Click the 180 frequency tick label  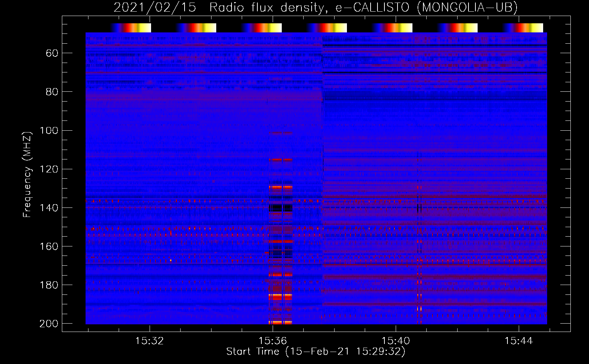tap(49, 285)
